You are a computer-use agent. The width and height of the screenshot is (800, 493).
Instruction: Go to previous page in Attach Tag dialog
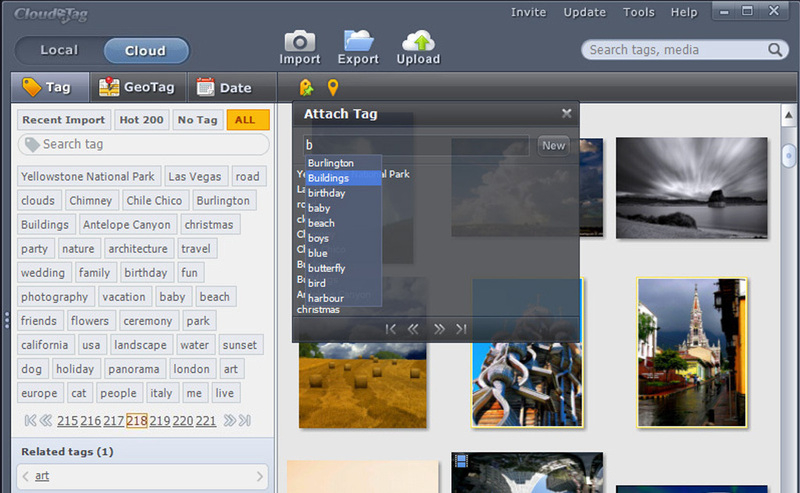tap(413, 329)
